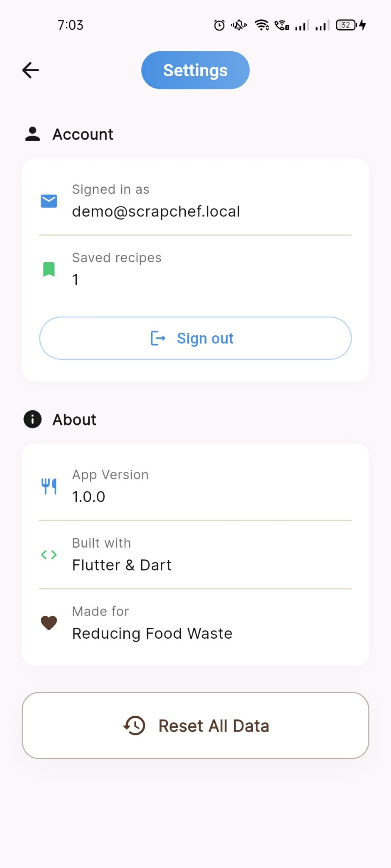This screenshot has height=868, width=391.
Task: Tap the alarm clock status bar icon
Action: click(219, 25)
